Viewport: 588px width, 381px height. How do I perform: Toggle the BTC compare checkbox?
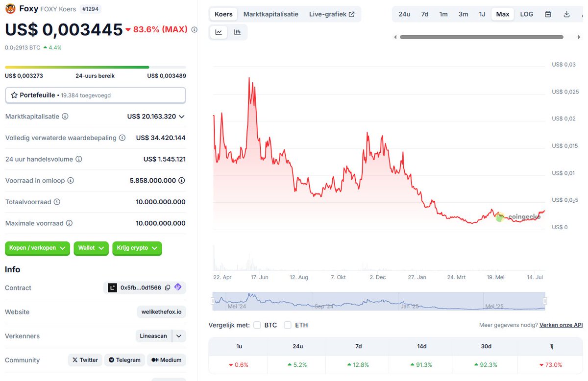257,325
